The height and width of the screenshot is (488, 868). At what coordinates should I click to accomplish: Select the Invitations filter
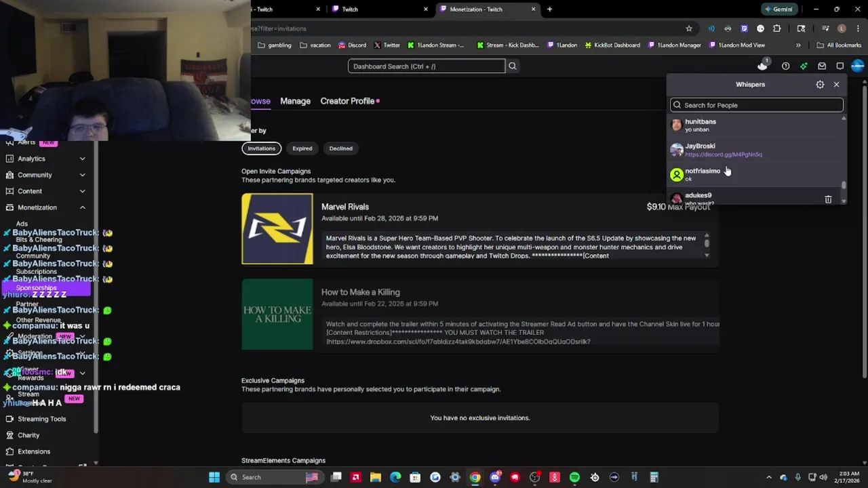[261, 148]
